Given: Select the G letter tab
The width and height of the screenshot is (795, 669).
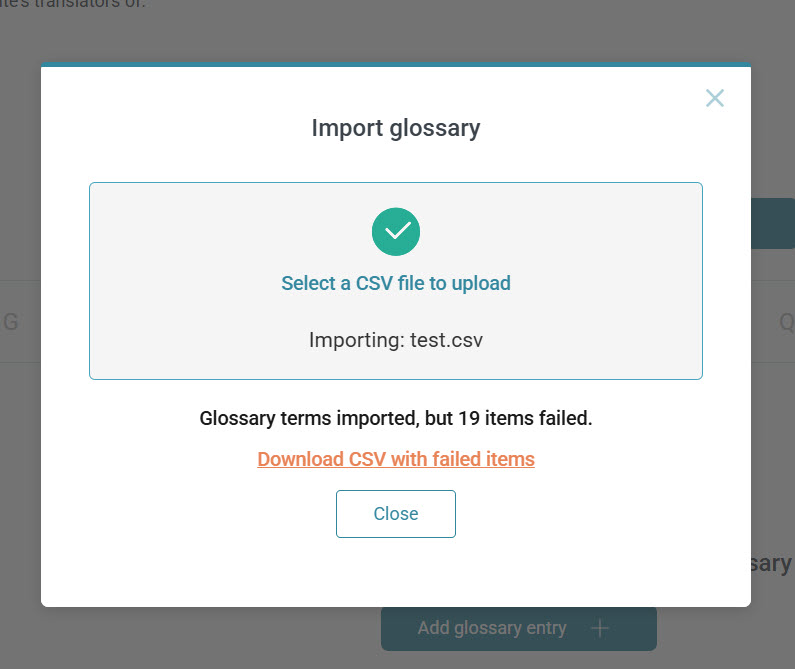Looking at the screenshot, I should (x=12, y=322).
